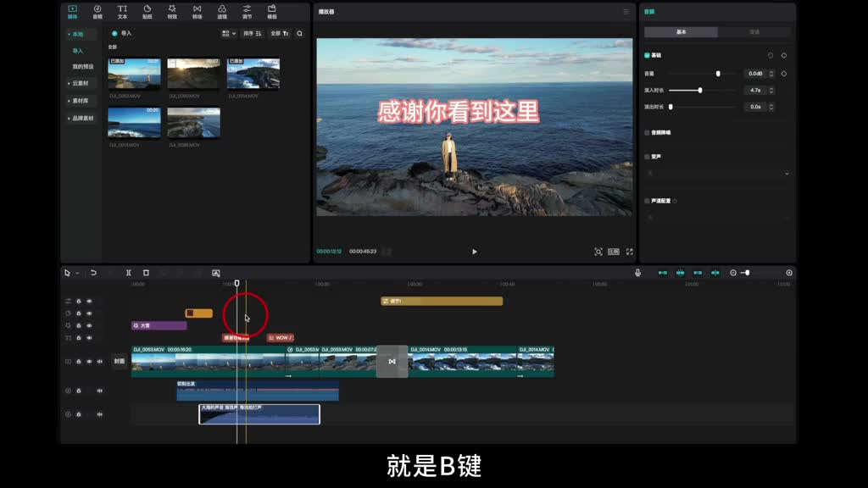
Task: Expand the 云素材 sidebar section
Action: [81, 83]
